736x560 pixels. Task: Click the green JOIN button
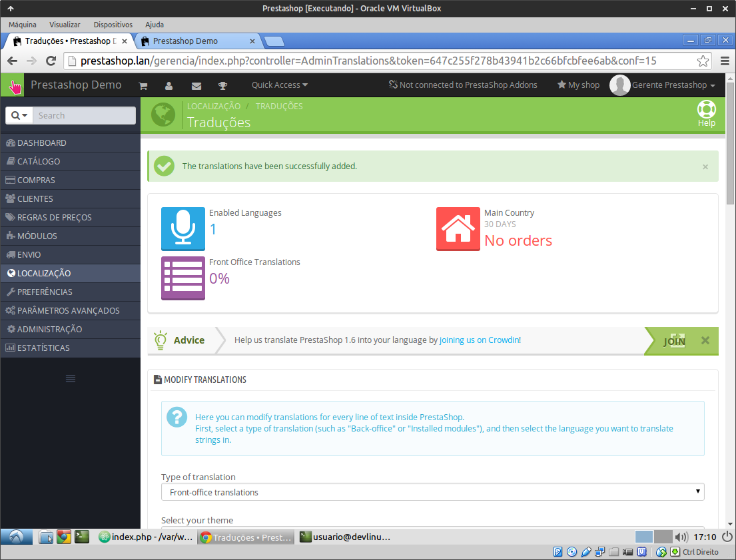(675, 341)
